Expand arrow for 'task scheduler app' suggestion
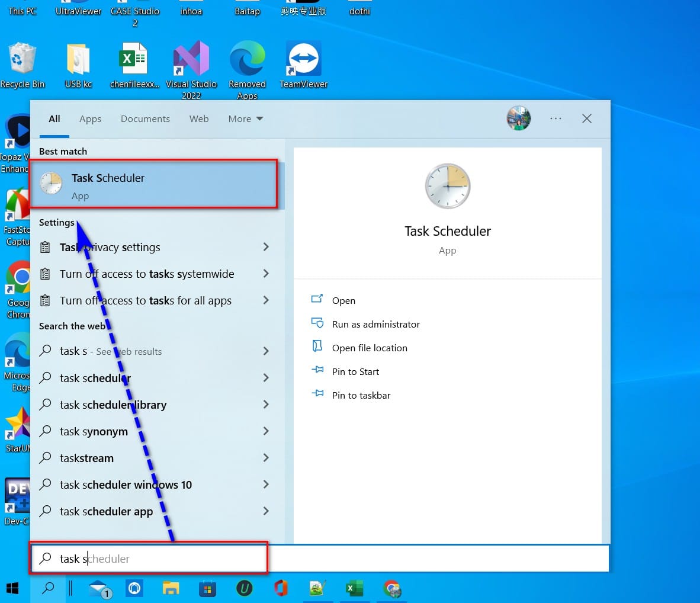The height and width of the screenshot is (603, 700). coord(266,511)
